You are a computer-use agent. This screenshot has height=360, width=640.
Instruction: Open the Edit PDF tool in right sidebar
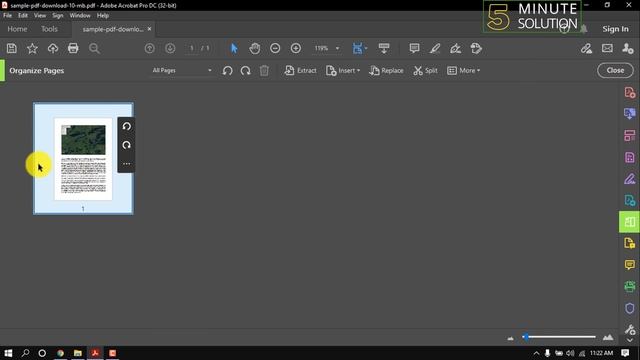click(630, 136)
